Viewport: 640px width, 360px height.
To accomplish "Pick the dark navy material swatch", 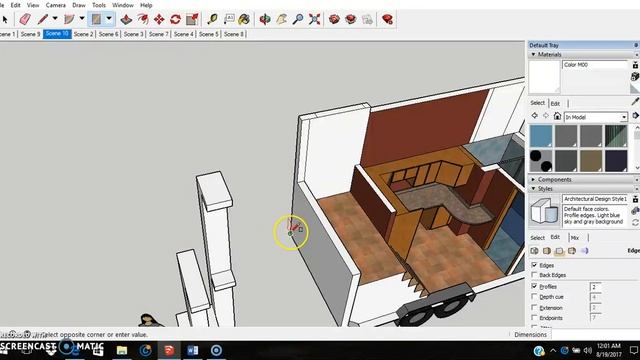I will pos(616,161).
